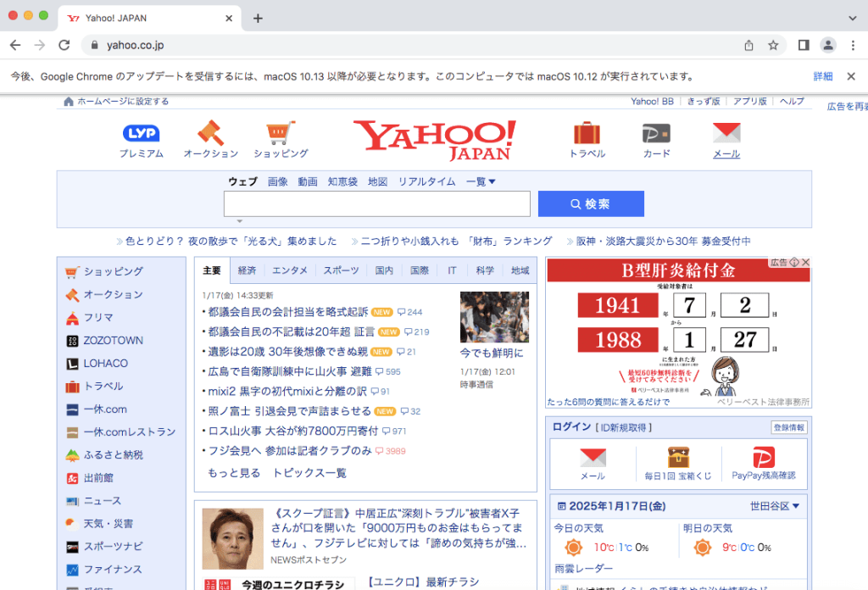
Task: Open 「財布」ランキング promo link
Action: [456, 242]
